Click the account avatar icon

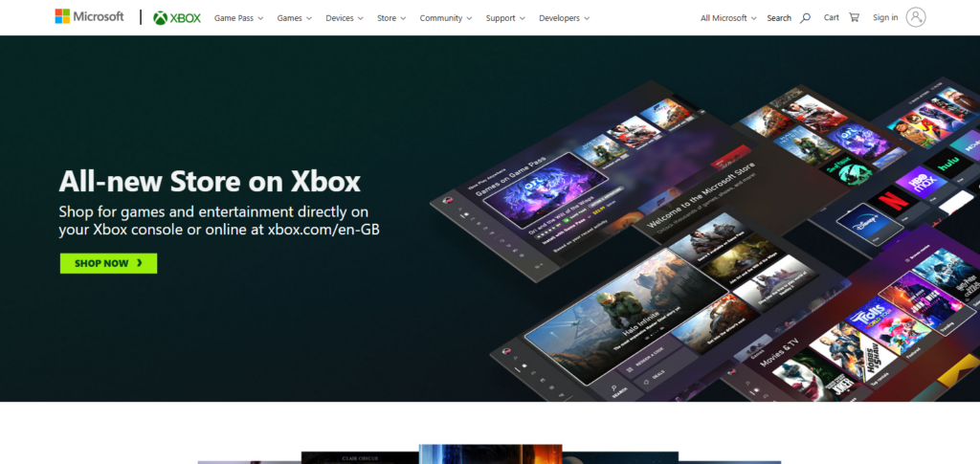[x=916, y=17]
